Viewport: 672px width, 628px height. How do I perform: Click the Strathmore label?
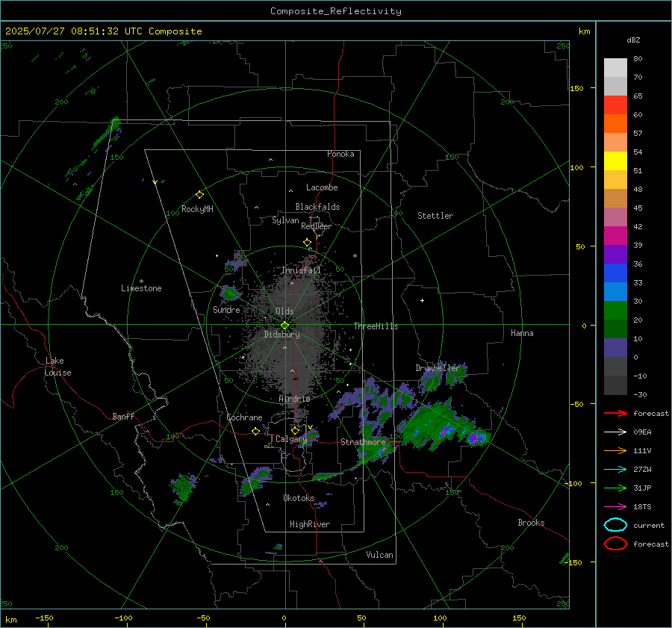click(x=363, y=442)
